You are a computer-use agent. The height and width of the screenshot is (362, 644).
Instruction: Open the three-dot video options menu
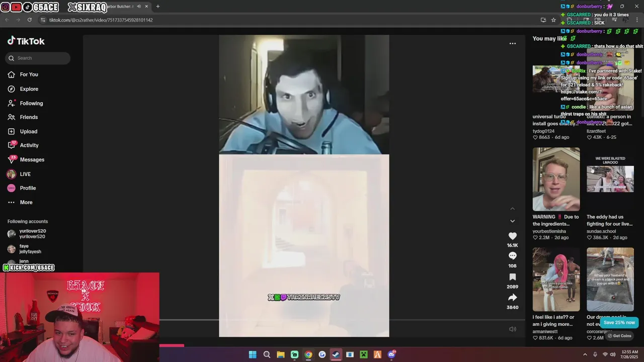click(x=512, y=44)
